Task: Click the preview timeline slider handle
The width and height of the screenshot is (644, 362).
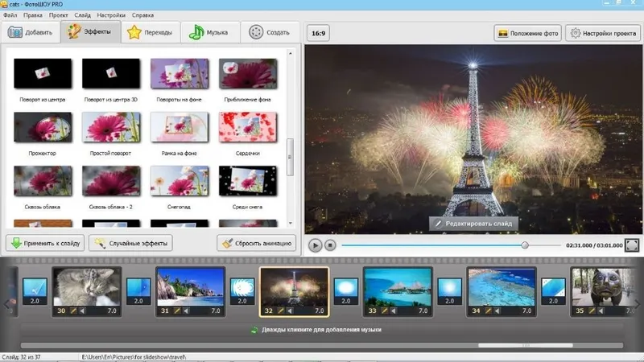Action: [525, 245]
